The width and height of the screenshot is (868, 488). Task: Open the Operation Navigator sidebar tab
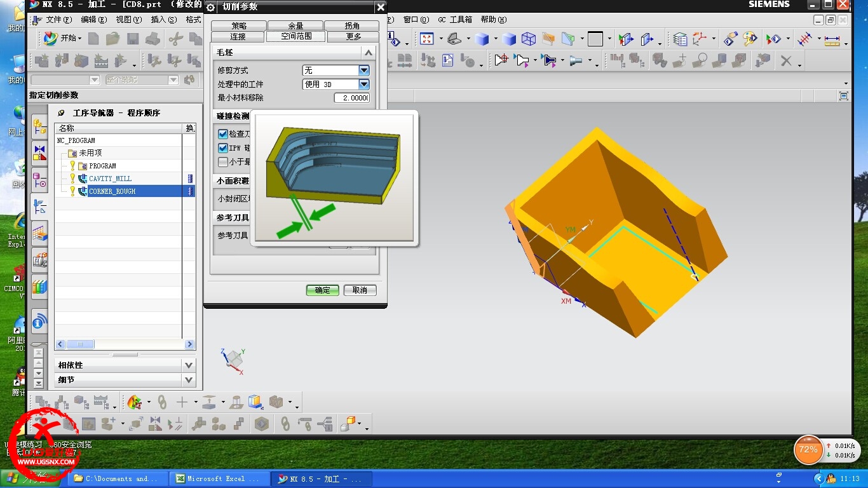click(x=39, y=207)
